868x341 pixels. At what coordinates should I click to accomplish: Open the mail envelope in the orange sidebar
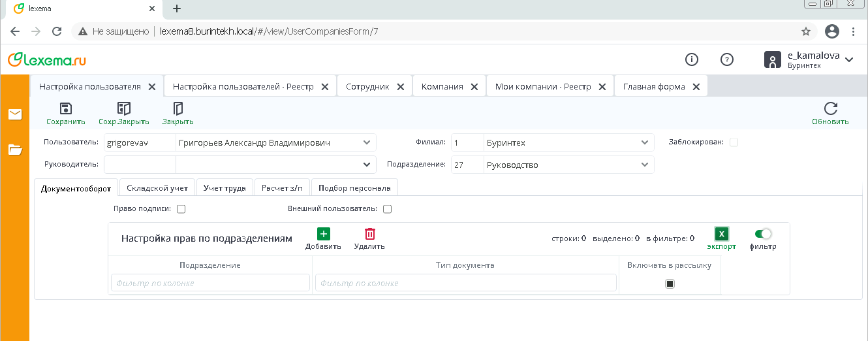[15, 114]
